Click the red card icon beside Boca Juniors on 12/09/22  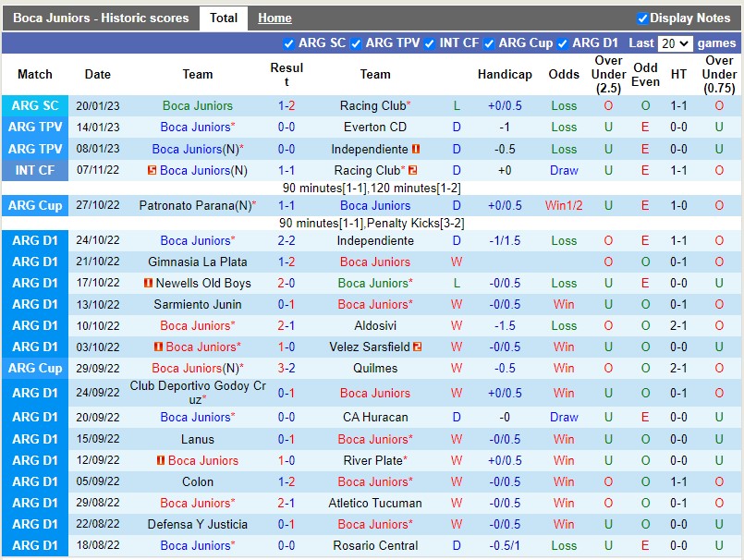point(161,460)
